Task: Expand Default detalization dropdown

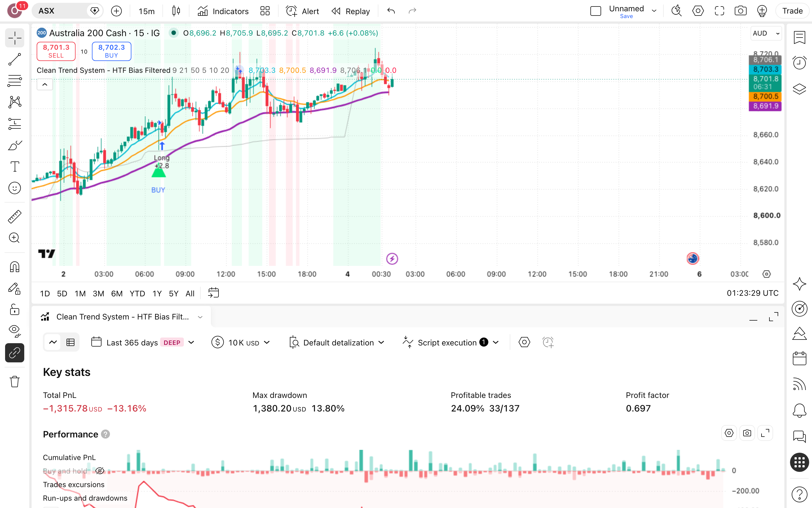Action: click(337, 343)
